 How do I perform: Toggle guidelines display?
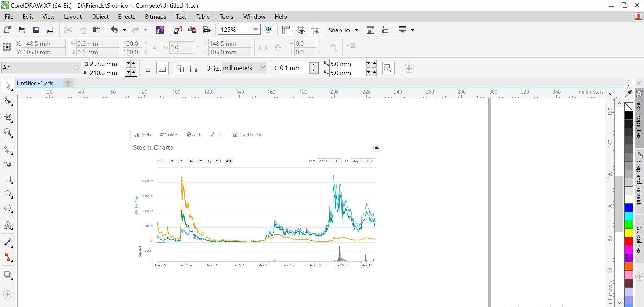tap(315, 30)
